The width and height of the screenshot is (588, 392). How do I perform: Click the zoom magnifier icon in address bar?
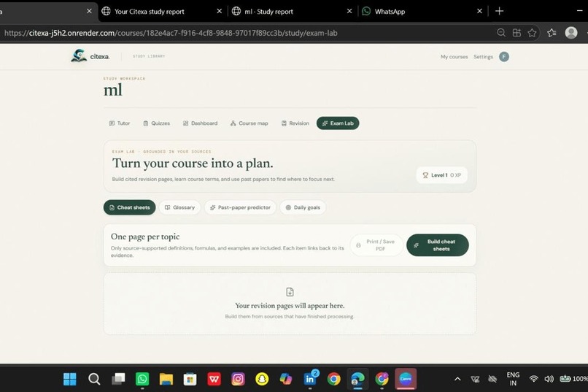click(501, 33)
